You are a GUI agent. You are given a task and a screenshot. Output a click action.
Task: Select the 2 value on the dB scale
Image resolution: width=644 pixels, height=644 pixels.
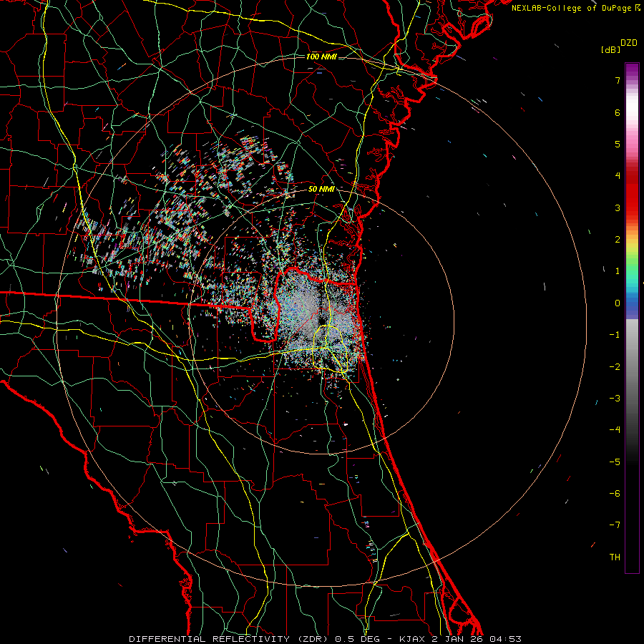[x=618, y=240]
